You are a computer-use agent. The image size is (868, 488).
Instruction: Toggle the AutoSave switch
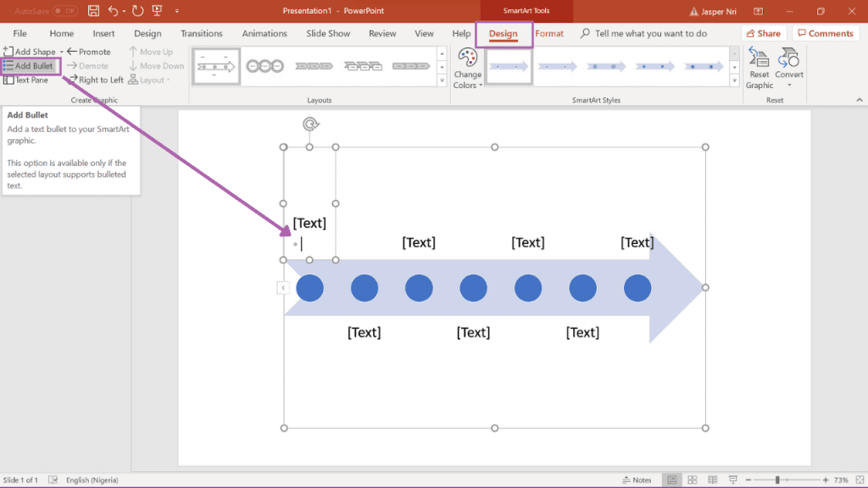click(65, 11)
